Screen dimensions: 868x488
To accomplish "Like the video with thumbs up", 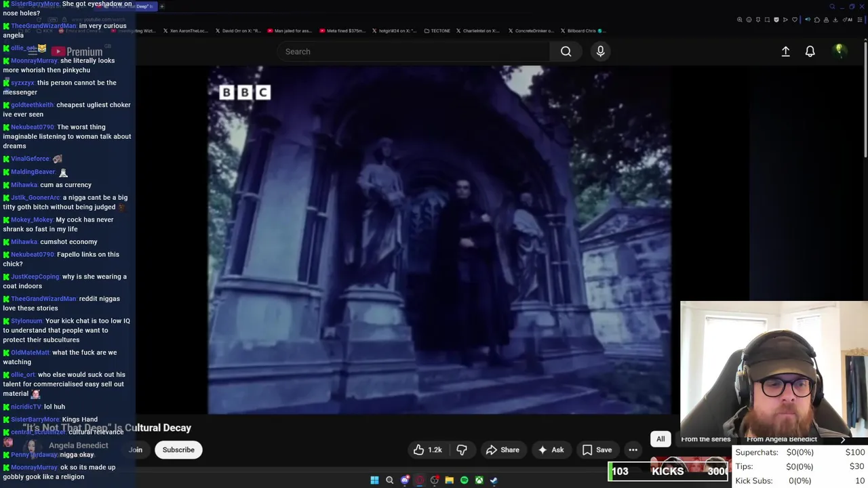I will pyautogui.click(x=427, y=450).
